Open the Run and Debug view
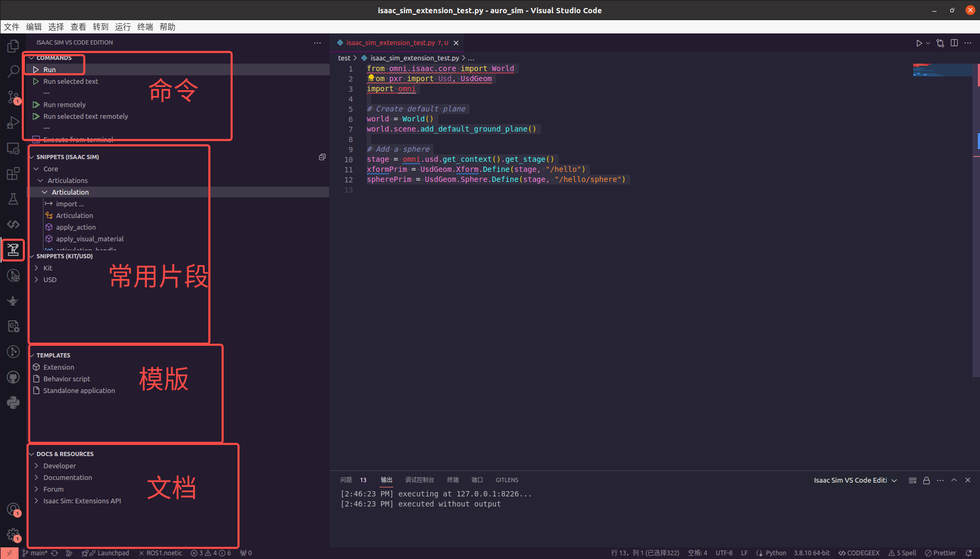The image size is (980, 559). [x=13, y=123]
